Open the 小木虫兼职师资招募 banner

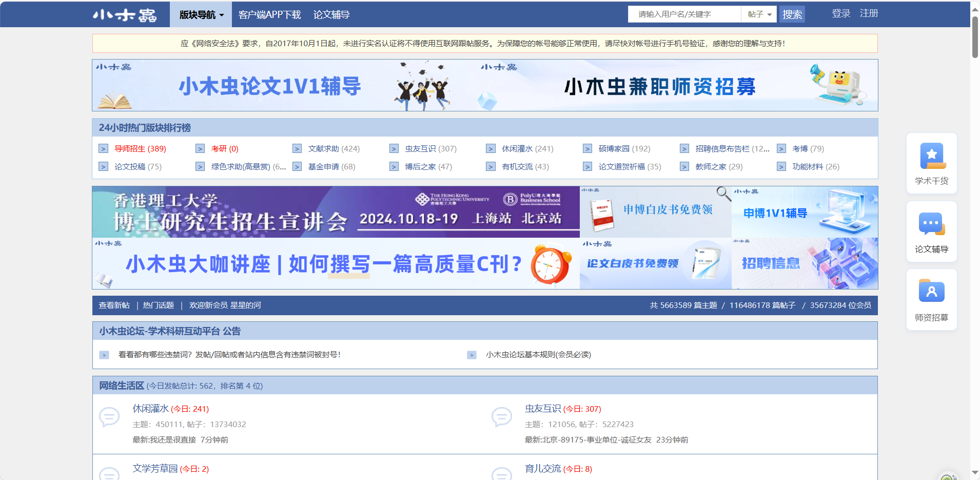point(677,85)
